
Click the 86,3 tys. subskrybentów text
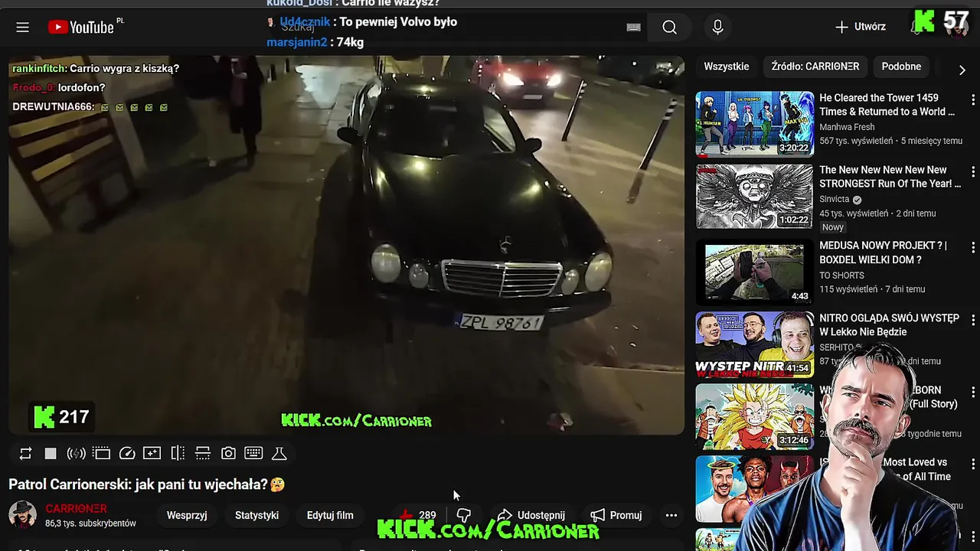click(x=90, y=523)
